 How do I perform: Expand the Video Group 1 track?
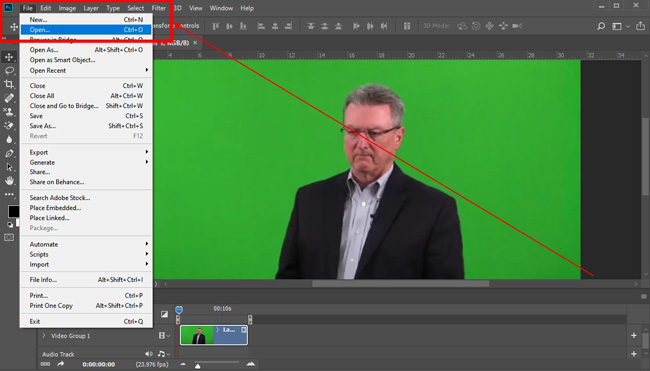44,335
